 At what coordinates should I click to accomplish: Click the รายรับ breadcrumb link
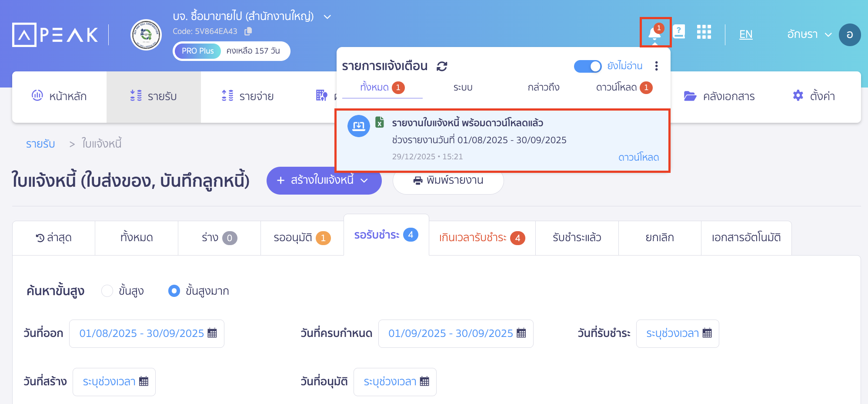click(x=40, y=144)
